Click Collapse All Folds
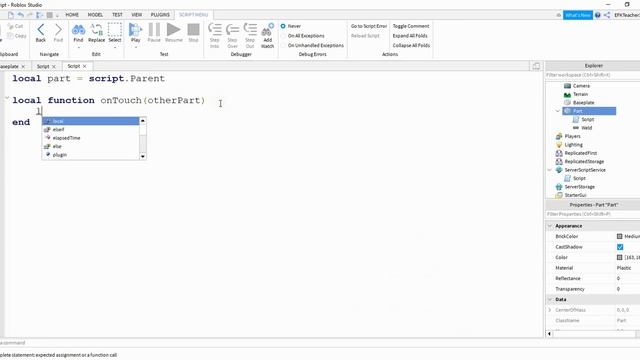Viewport: 640px width, 360px height. [x=411, y=45]
